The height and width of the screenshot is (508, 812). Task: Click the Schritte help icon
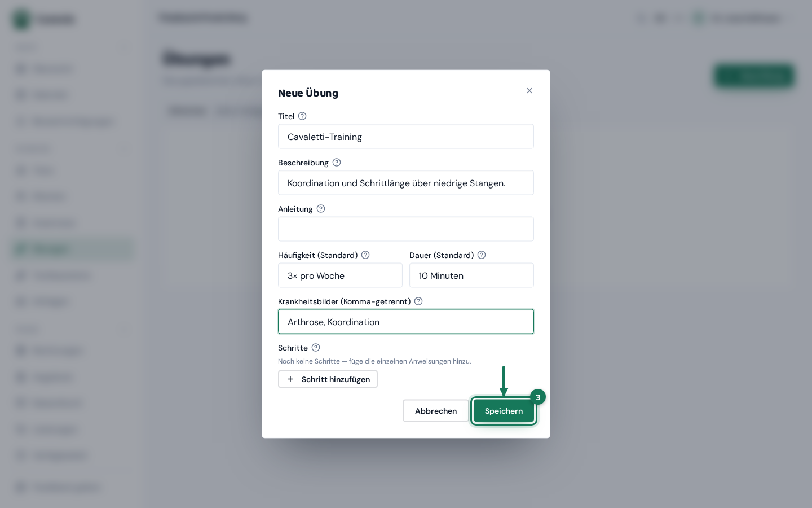[x=316, y=348]
